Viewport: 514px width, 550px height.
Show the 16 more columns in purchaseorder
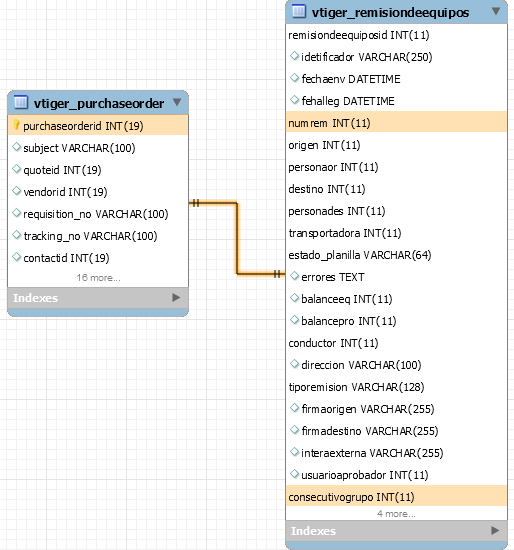click(x=99, y=278)
